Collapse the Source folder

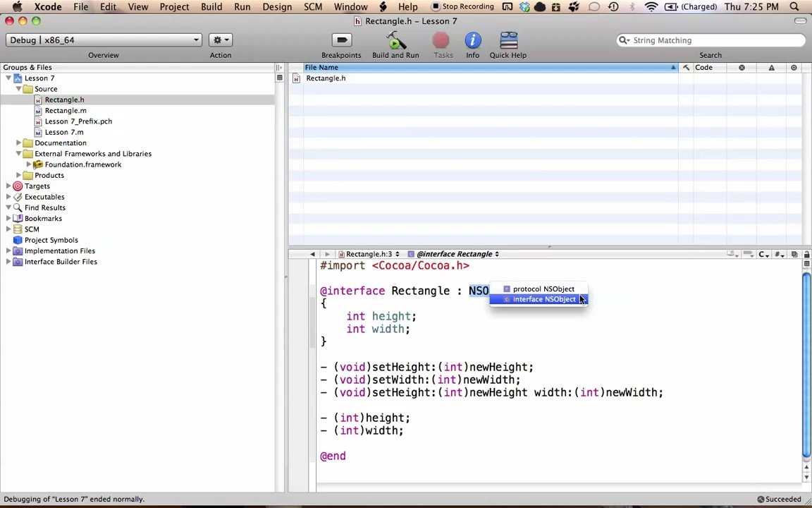point(18,89)
